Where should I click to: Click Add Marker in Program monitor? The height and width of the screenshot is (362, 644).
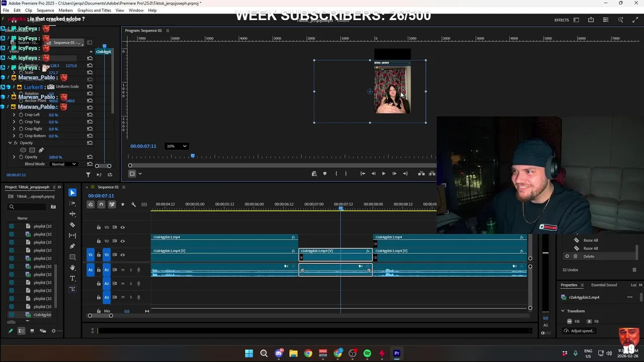325,173
